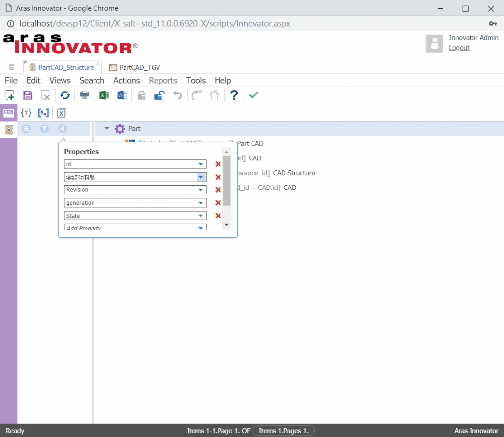Click the Delete item toolbar icon
This screenshot has height=437, width=504.
coord(46,95)
